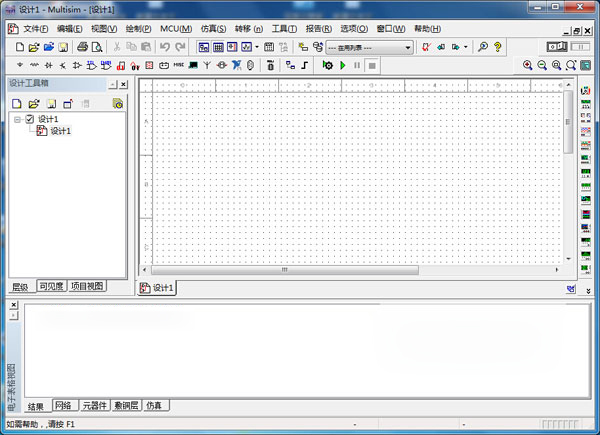Click the Zoom to area icon
This screenshot has width=600, height=435.
[x=557, y=65]
